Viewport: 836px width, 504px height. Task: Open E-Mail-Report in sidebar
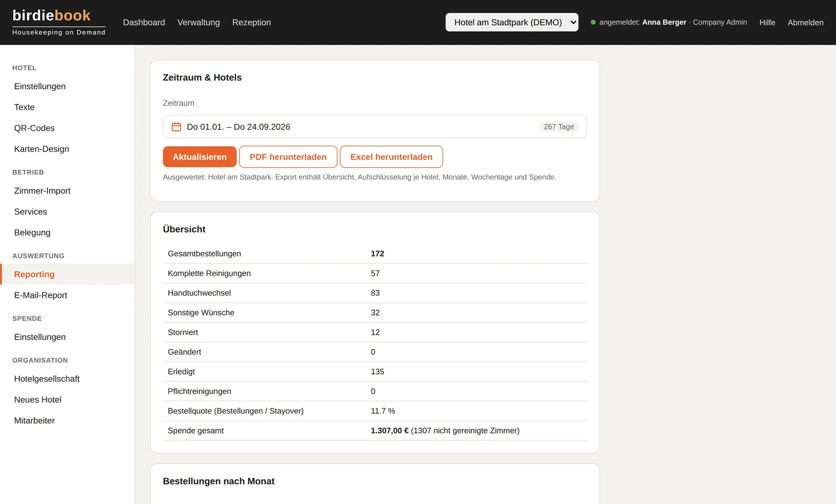point(67,295)
